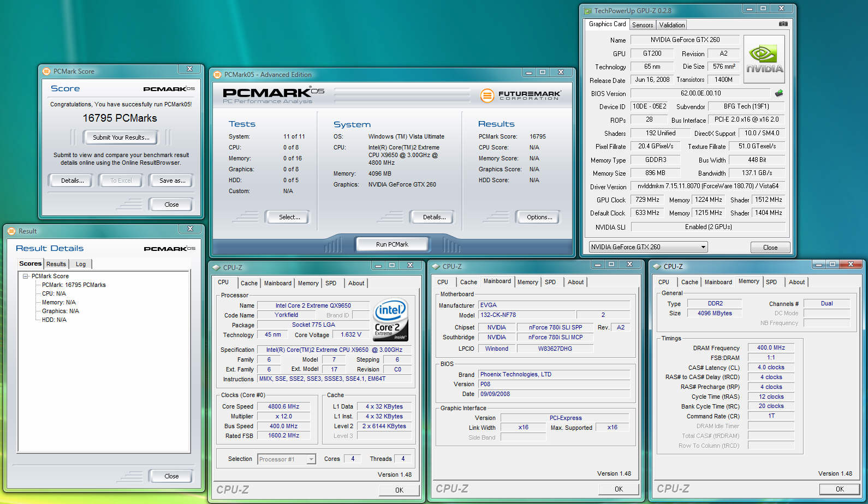The width and height of the screenshot is (868, 504).
Task: Click the 16795 PCMarks score text
Action: point(120,118)
